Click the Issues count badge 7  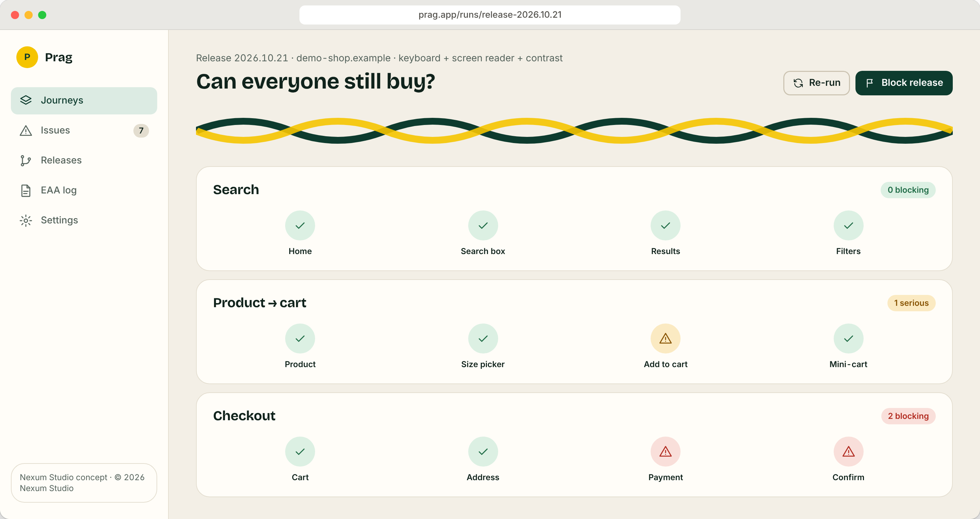tap(141, 131)
